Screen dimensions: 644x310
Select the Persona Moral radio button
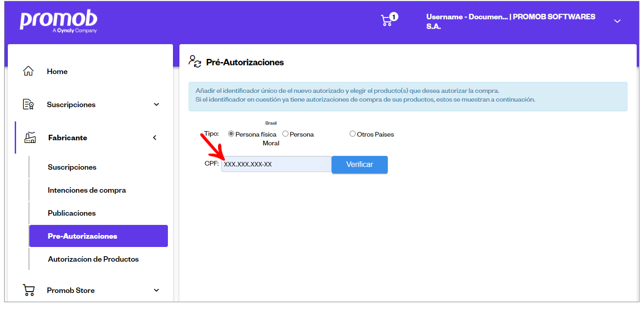click(285, 134)
